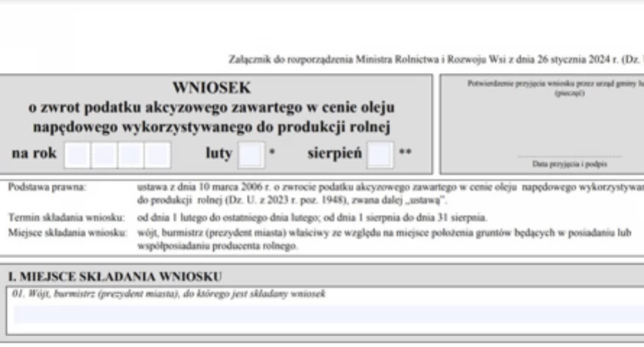644x347 pixels.
Task: Click the third digit box of the year
Action: click(131, 155)
